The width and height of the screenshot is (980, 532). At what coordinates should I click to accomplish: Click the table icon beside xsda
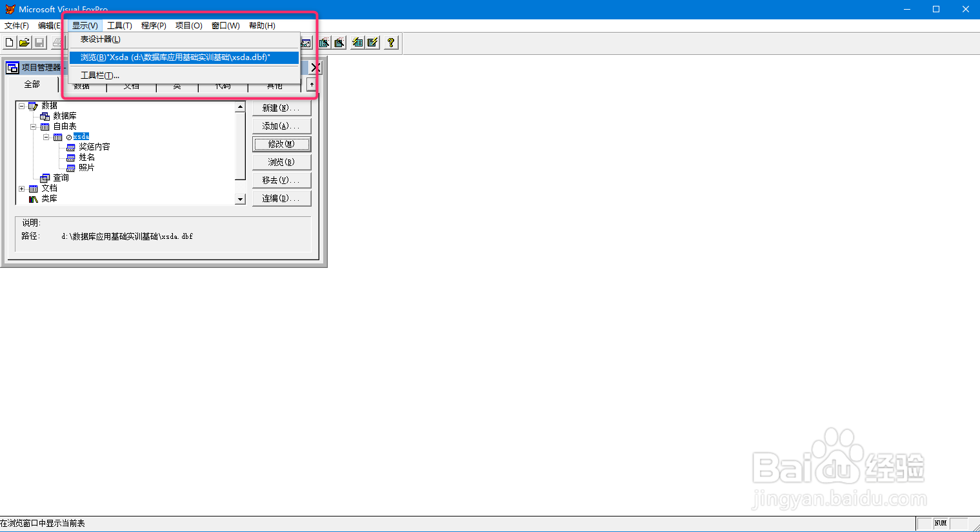(x=57, y=137)
